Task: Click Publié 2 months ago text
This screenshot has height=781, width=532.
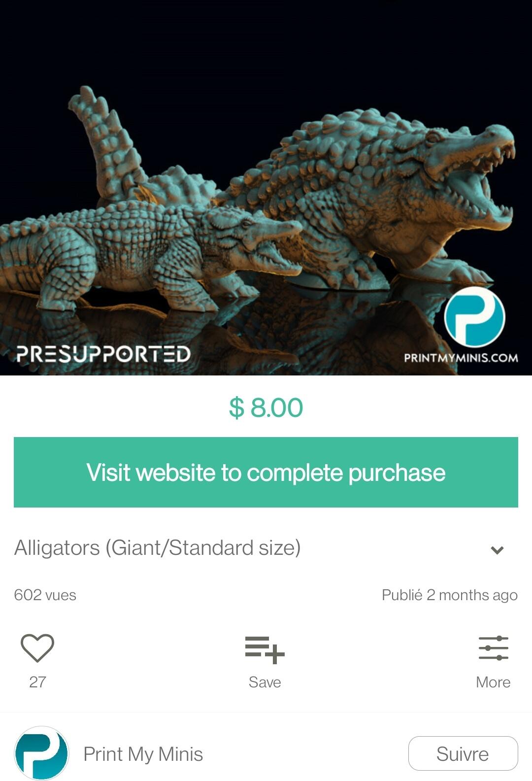Action: point(450,595)
